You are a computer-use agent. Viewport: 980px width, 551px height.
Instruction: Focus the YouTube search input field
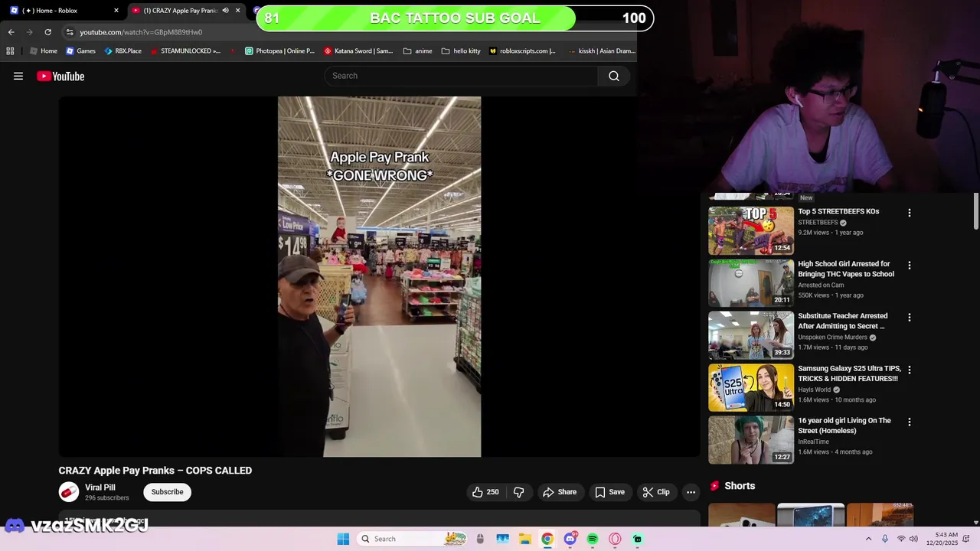point(461,76)
